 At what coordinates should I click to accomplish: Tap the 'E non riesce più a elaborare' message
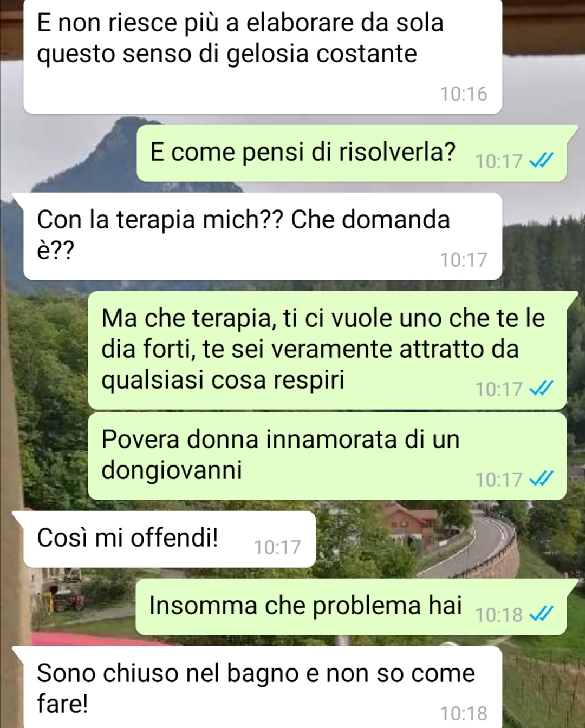click(x=263, y=56)
